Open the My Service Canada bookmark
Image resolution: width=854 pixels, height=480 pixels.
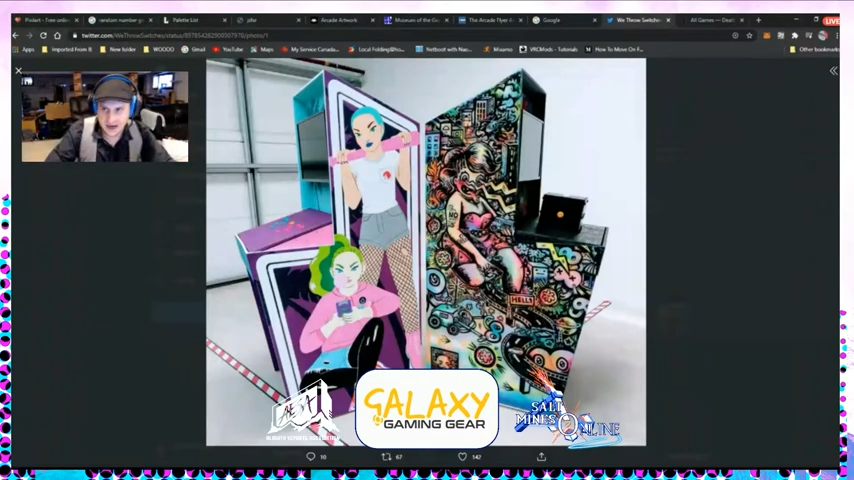[x=310, y=50]
